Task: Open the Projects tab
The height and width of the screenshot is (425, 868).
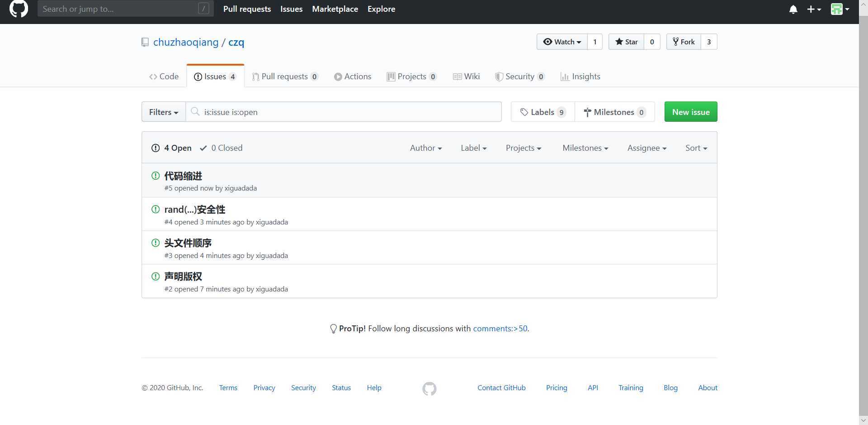Action: coord(412,76)
